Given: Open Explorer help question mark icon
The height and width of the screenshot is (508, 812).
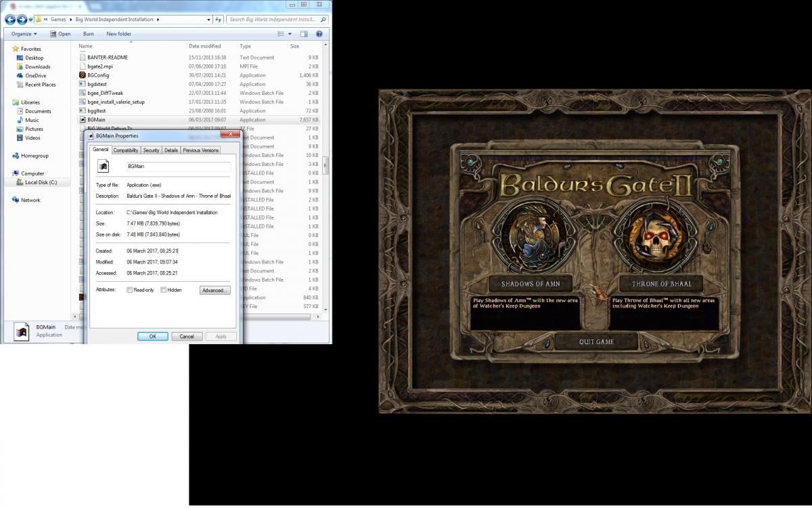Looking at the screenshot, I should pyautogui.click(x=319, y=33).
